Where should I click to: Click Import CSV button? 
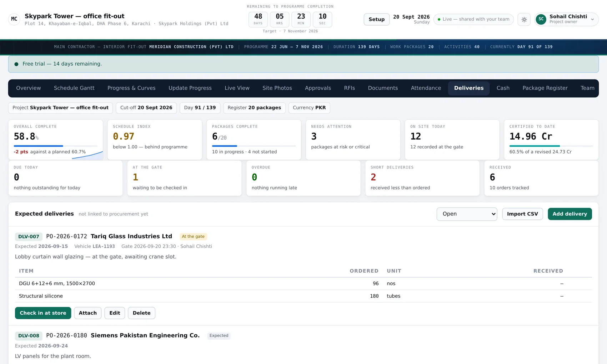click(x=522, y=214)
